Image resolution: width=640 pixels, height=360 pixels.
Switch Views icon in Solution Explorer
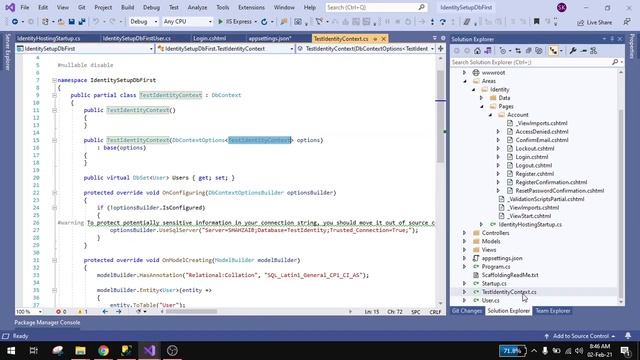[488, 51]
